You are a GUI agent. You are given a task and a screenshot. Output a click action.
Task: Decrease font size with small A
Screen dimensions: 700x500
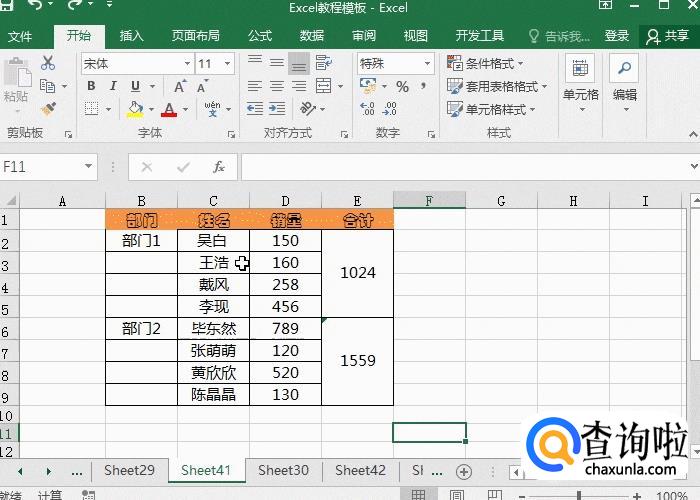click(202, 86)
